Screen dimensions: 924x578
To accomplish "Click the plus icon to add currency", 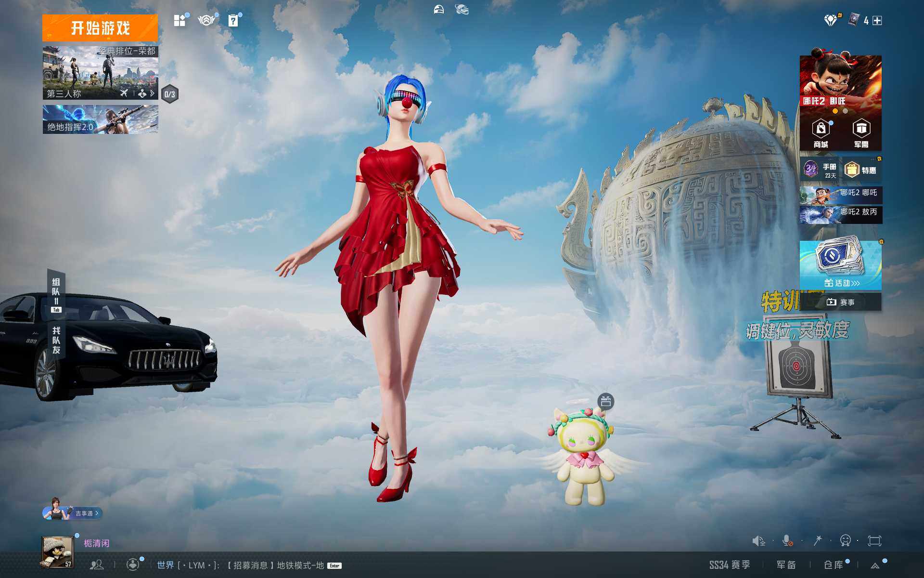I will click(877, 21).
